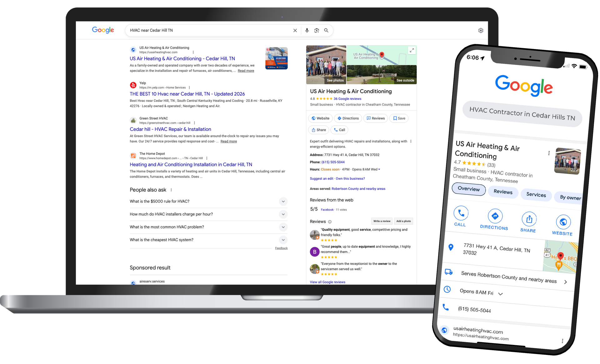Click the "See photos" business thumbnail
The height and width of the screenshot is (364, 600).
[x=326, y=65]
